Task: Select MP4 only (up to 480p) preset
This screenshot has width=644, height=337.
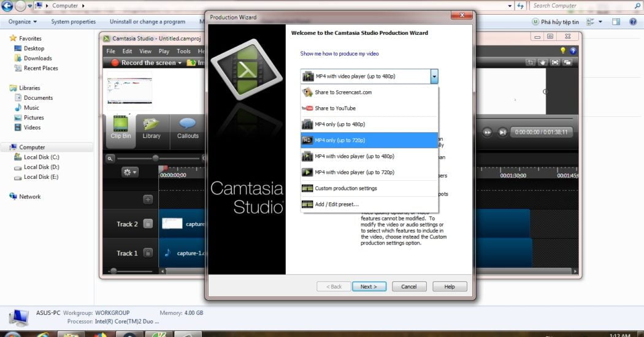Action: [x=369, y=124]
